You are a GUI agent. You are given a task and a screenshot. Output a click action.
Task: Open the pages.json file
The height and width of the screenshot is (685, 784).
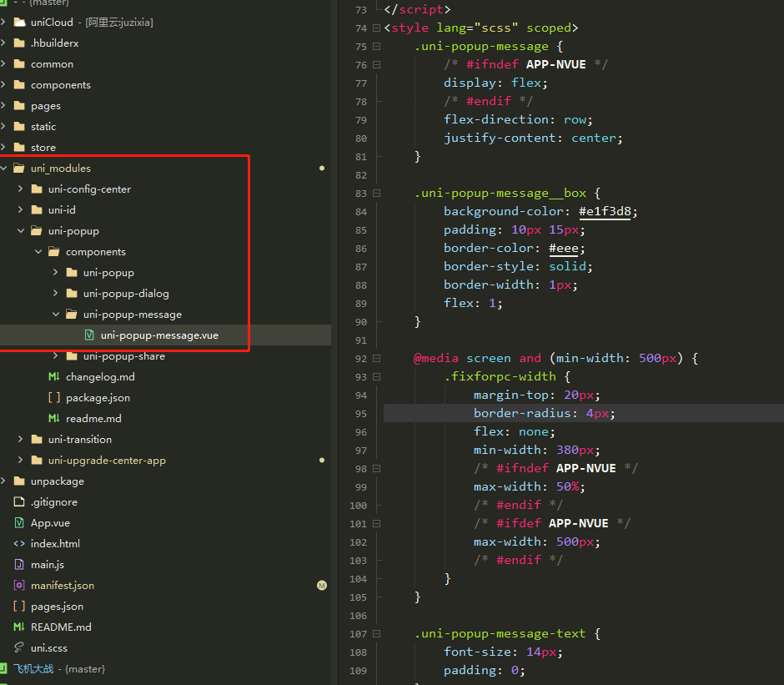pos(57,607)
